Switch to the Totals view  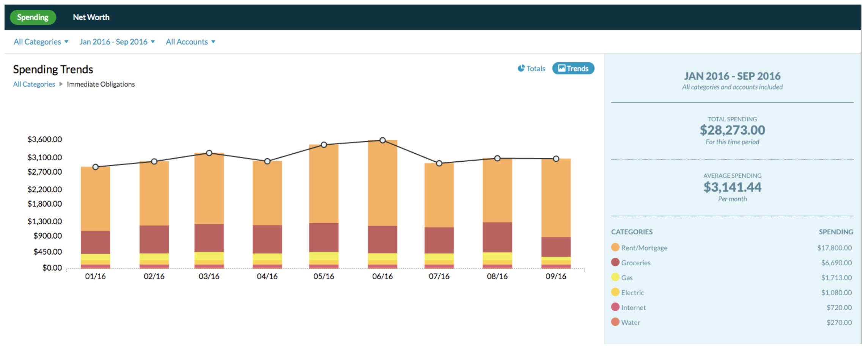coord(531,68)
